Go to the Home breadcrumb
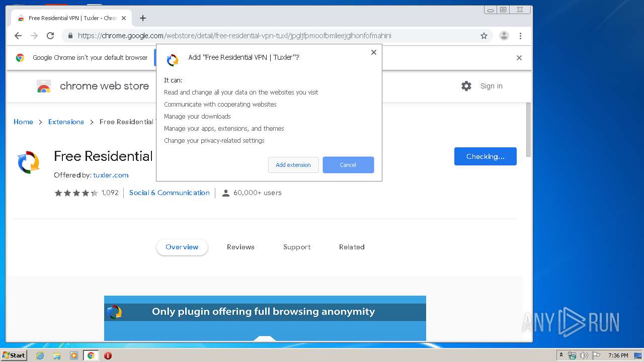The image size is (644, 362). pos(23,122)
